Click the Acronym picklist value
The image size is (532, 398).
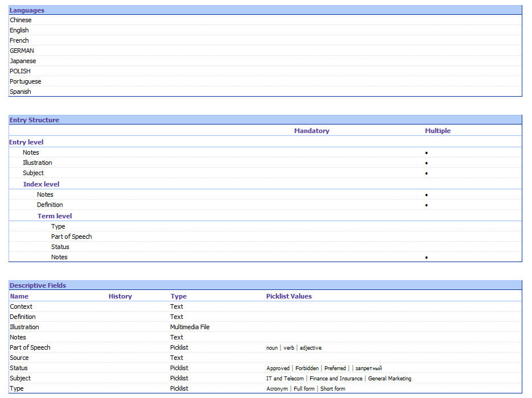tap(277, 388)
